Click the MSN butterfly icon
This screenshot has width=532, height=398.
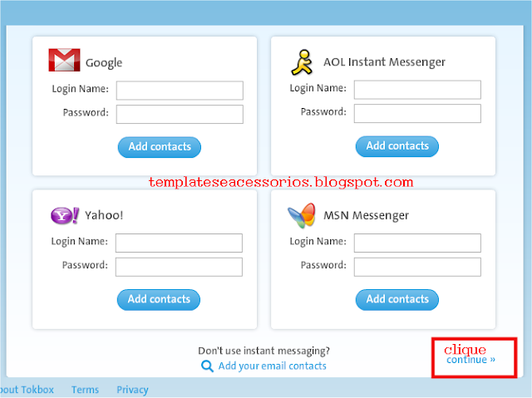pyautogui.click(x=302, y=215)
